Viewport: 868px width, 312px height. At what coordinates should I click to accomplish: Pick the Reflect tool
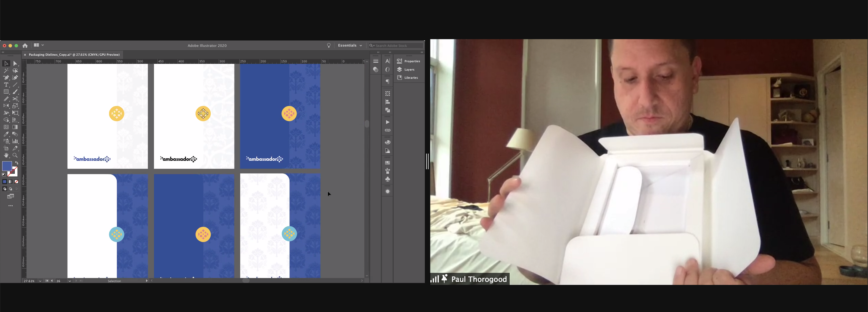[6, 106]
